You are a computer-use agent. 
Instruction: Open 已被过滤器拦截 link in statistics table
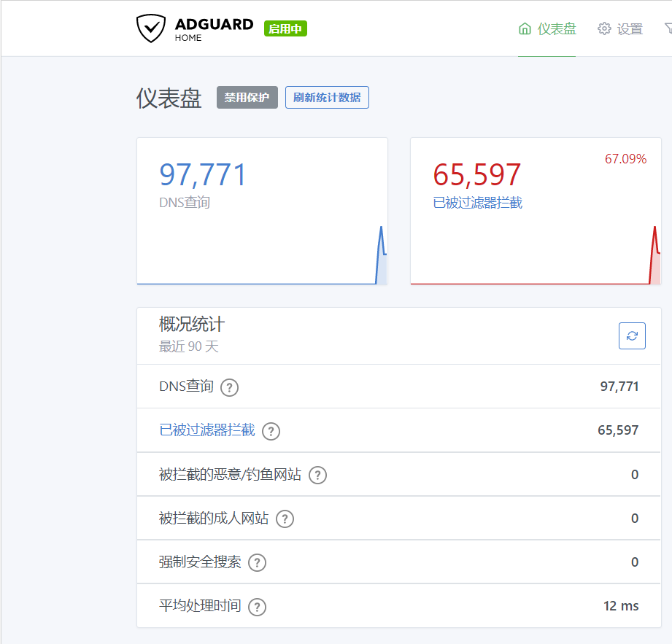click(x=207, y=430)
